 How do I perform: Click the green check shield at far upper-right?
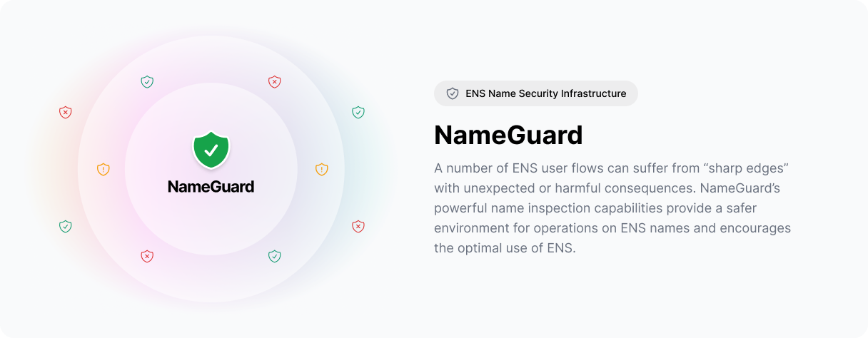tap(358, 112)
